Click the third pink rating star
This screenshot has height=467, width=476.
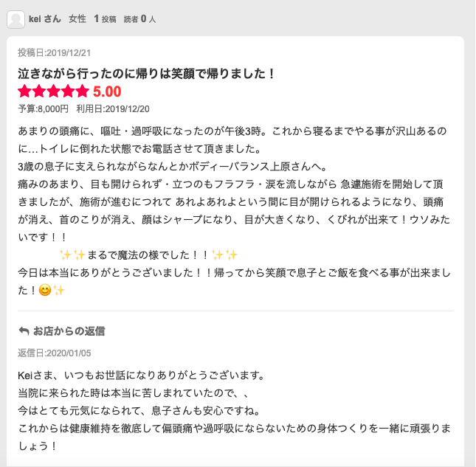[54, 91]
